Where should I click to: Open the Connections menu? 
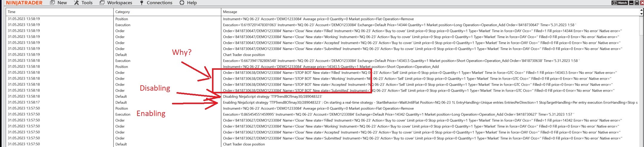(x=156, y=3)
